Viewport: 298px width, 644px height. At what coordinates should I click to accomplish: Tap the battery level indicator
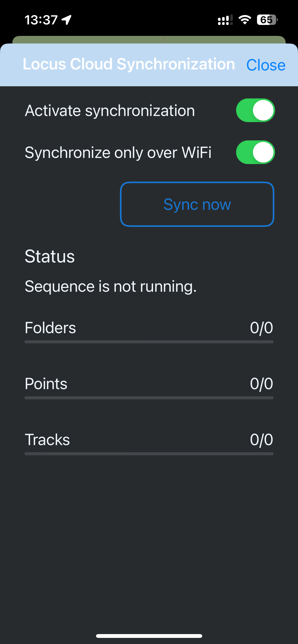coord(267,20)
